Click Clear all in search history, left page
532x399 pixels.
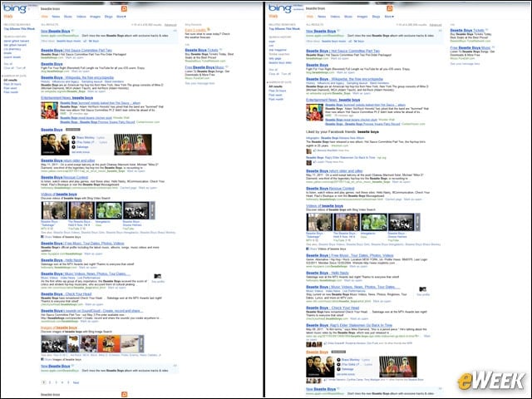(x=9, y=68)
